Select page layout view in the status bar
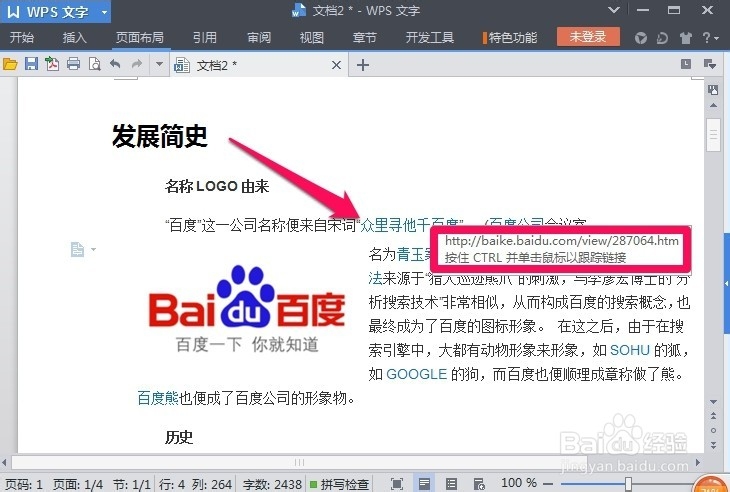The height and width of the screenshot is (492, 730). pos(424,484)
